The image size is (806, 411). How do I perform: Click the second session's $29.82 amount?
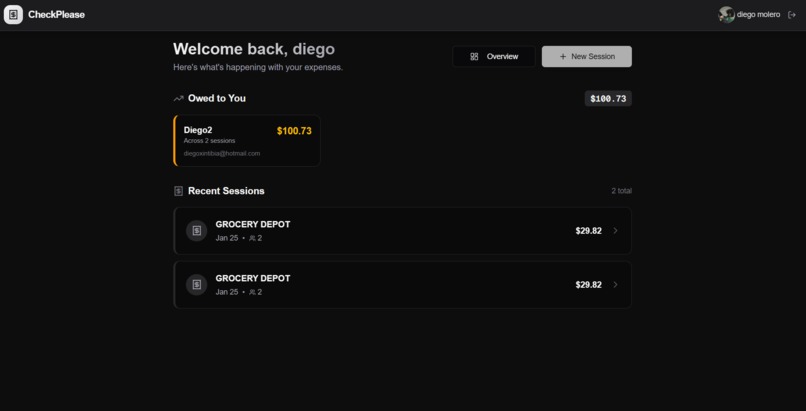[x=589, y=285]
